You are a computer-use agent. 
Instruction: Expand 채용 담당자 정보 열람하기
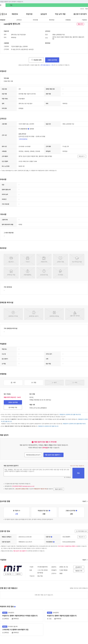(53, 455)
